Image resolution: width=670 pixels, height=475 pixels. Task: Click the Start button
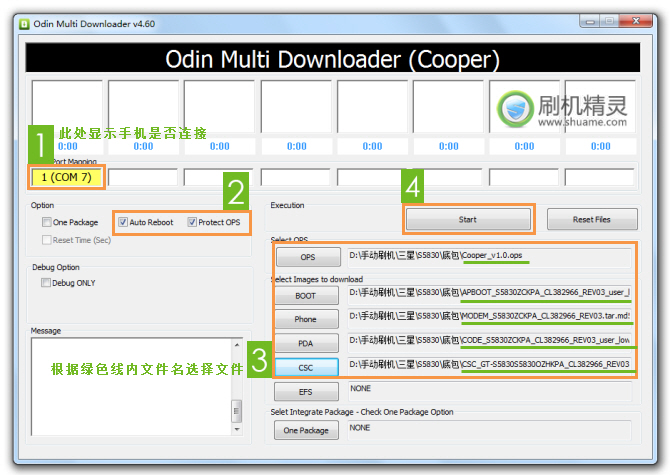pos(467,219)
